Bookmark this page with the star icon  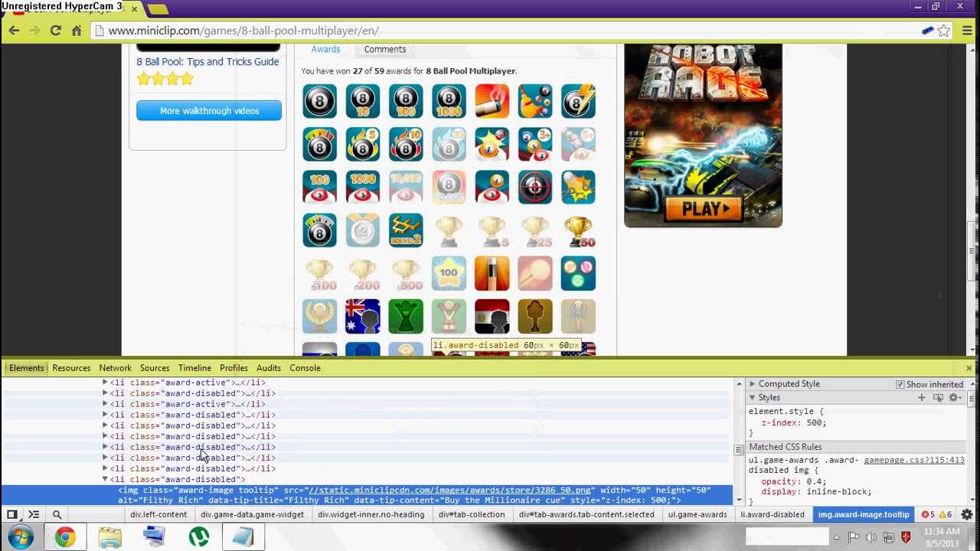[x=944, y=31]
